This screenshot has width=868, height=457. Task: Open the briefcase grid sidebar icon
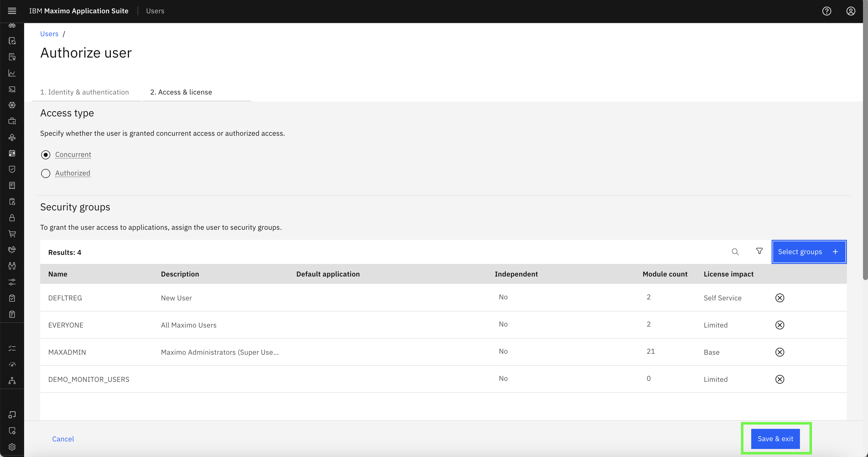click(x=12, y=121)
